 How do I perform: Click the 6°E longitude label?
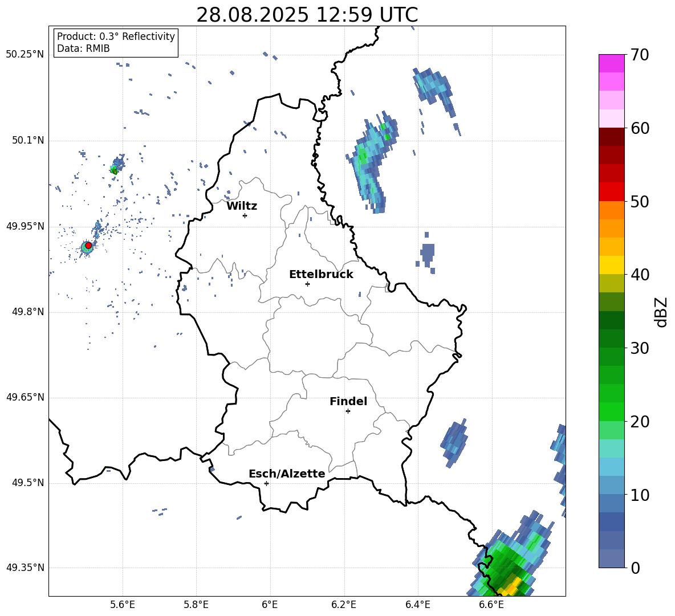click(x=270, y=605)
